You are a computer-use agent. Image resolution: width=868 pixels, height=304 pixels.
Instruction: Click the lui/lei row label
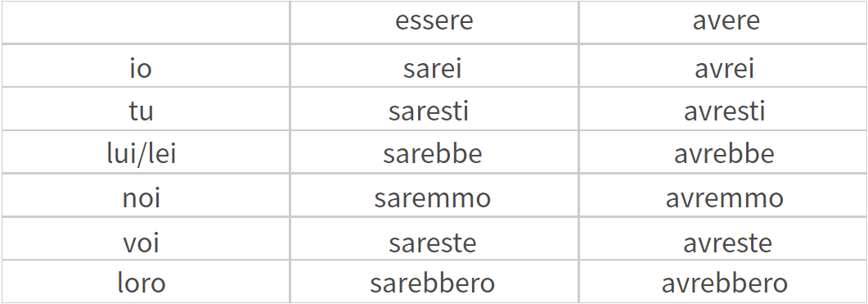pyautogui.click(x=142, y=154)
